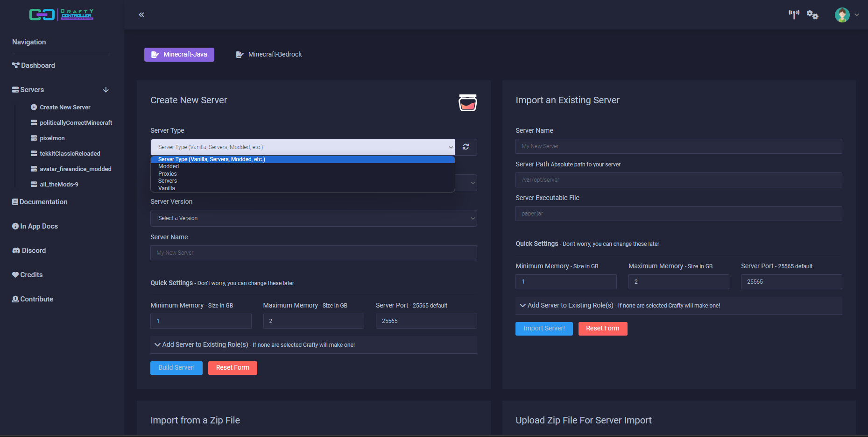This screenshot has width=868, height=437.
Task: Click the Credits heart icon
Action: (x=15, y=275)
